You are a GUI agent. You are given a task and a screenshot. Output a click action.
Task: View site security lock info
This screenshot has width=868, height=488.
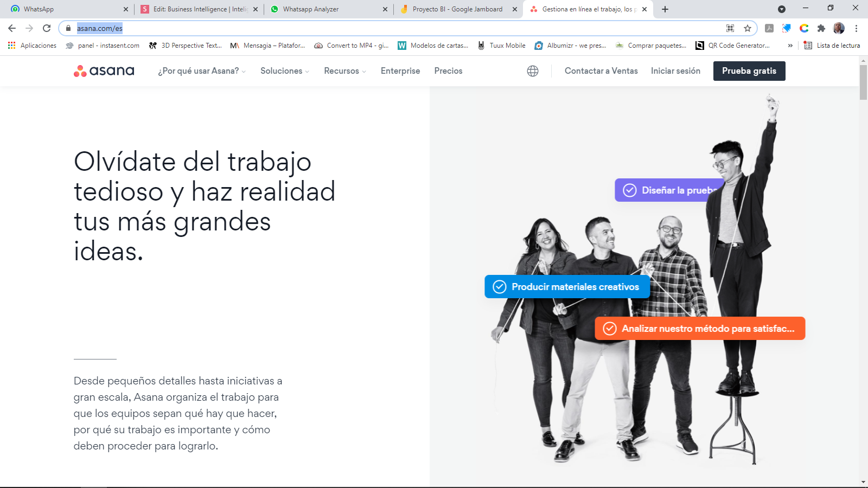point(68,28)
